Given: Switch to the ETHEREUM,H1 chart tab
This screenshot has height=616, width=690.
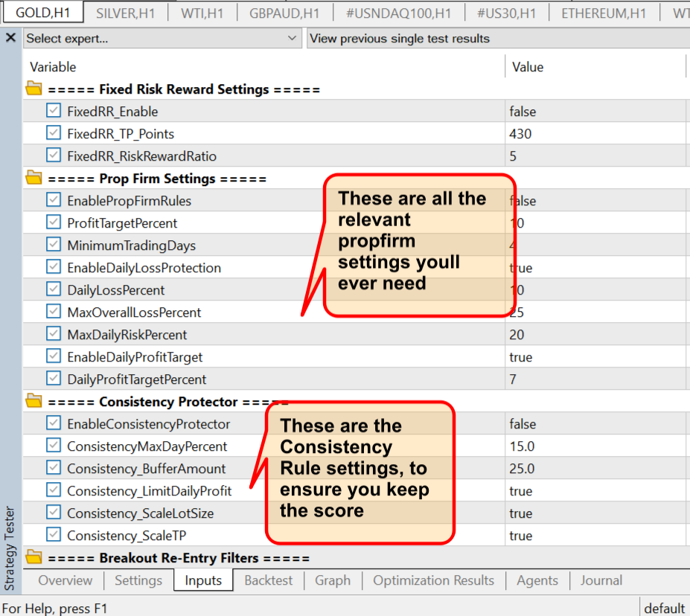Looking at the screenshot, I should coord(604,13).
